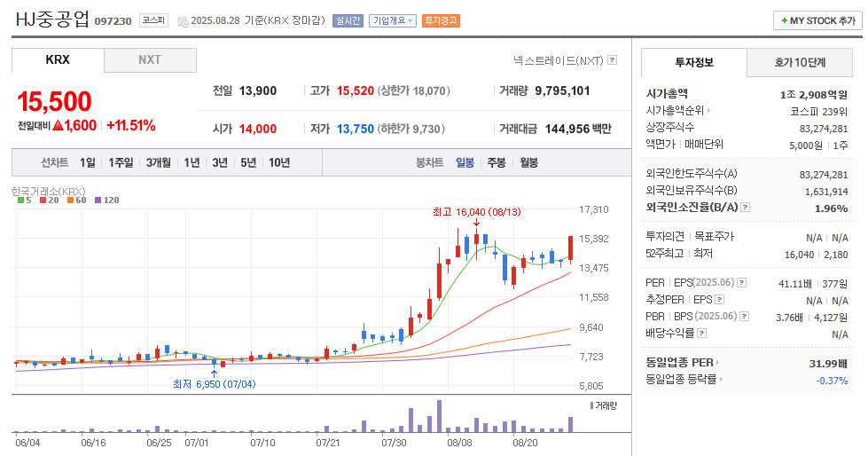Open the 투자정보 tab

[694, 63]
